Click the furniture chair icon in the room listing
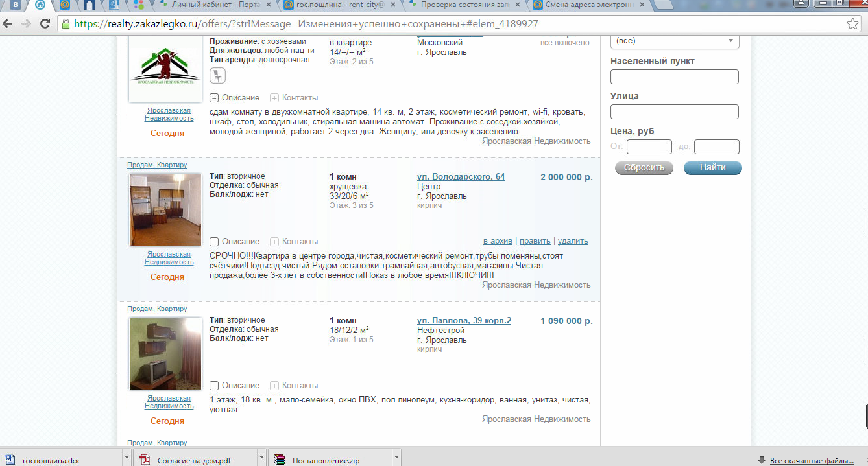Image resolution: width=868 pixels, height=466 pixels. coord(217,76)
